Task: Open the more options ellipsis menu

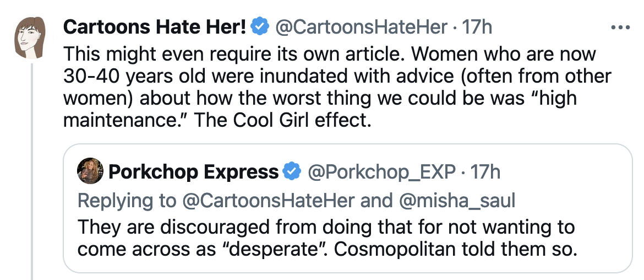Action: (620, 27)
